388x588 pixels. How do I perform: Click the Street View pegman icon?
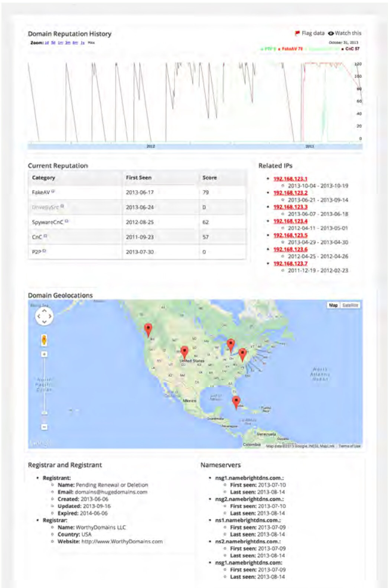(44, 339)
